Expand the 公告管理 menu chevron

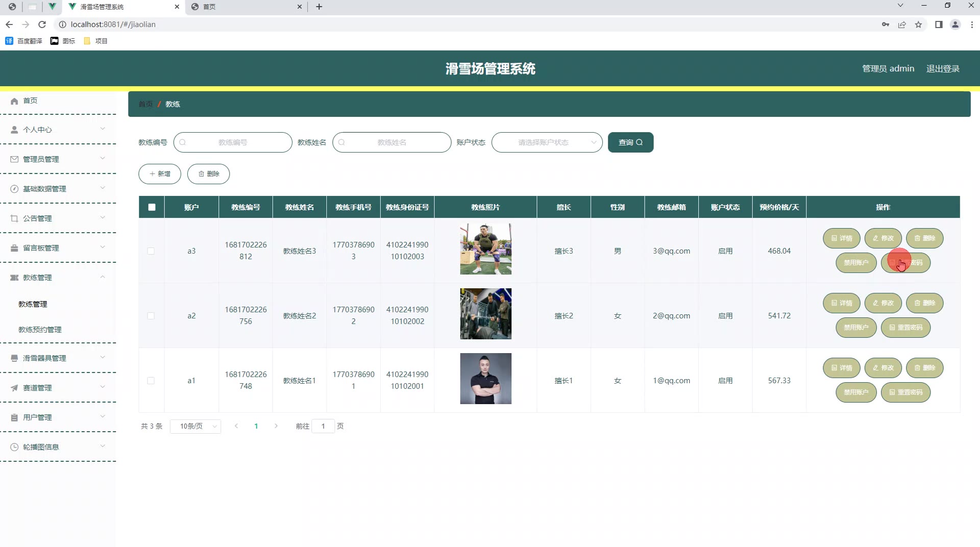click(x=103, y=218)
